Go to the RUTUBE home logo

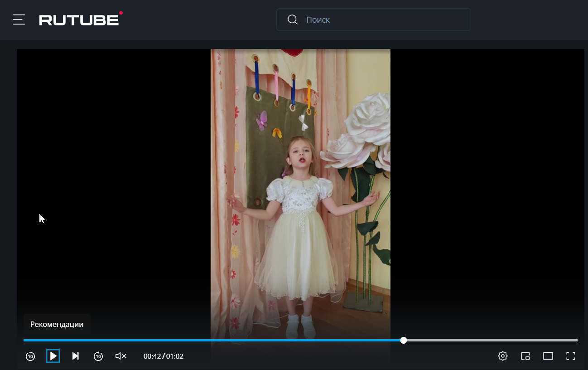(81, 19)
